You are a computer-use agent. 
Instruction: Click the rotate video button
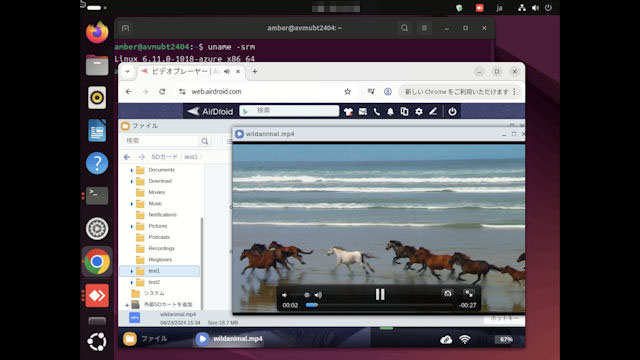[447, 293]
